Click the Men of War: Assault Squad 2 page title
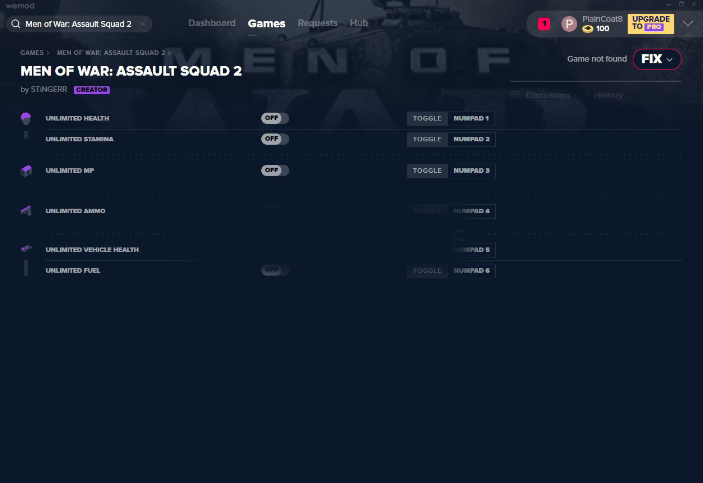This screenshot has height=483, width=703. pyautogui.click(x=131, y=71)
